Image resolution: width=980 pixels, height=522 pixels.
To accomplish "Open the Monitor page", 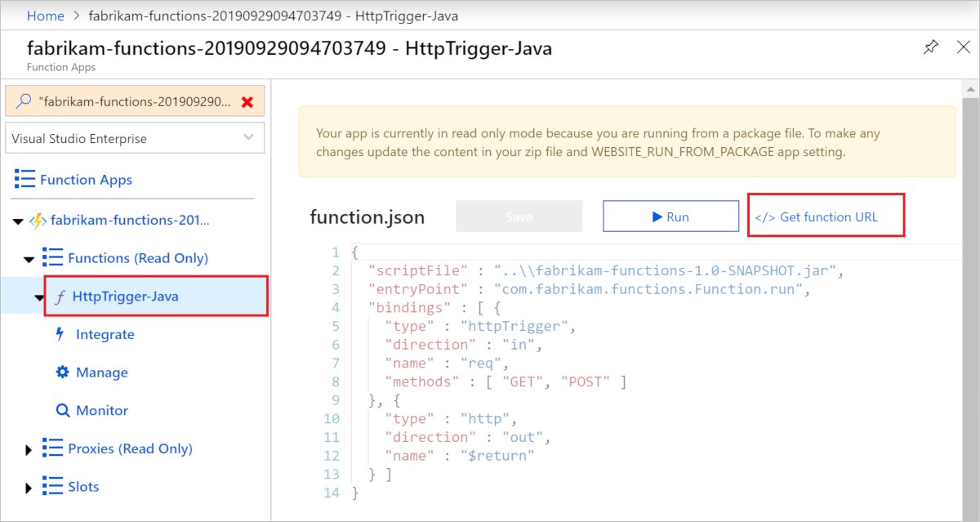I will point(102,410).
